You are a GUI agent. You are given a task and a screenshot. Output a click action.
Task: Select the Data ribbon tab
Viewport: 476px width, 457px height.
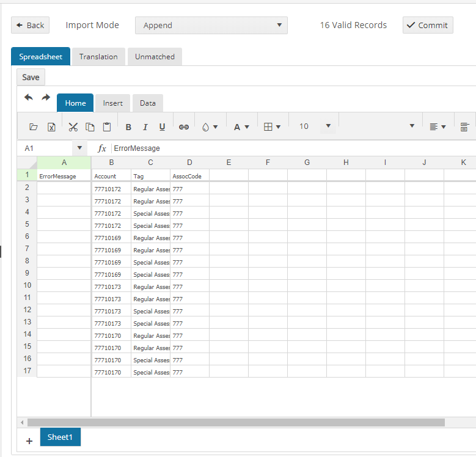click(x=148, y=103)
